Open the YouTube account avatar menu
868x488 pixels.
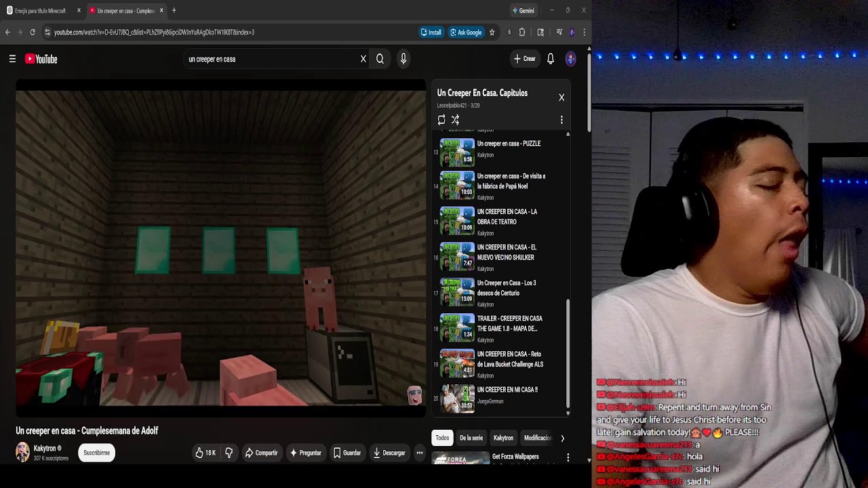[571, 59]
